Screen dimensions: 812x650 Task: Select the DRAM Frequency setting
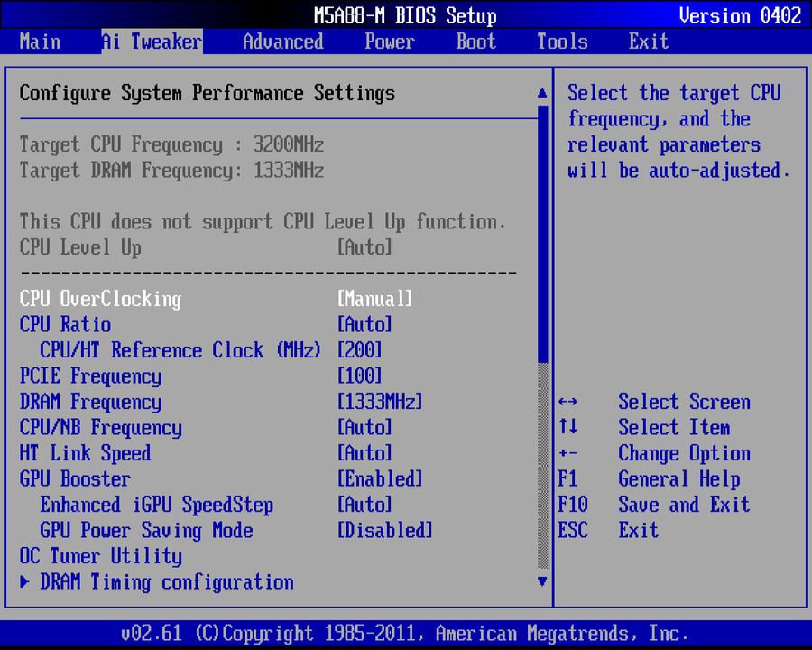[90, 403]
